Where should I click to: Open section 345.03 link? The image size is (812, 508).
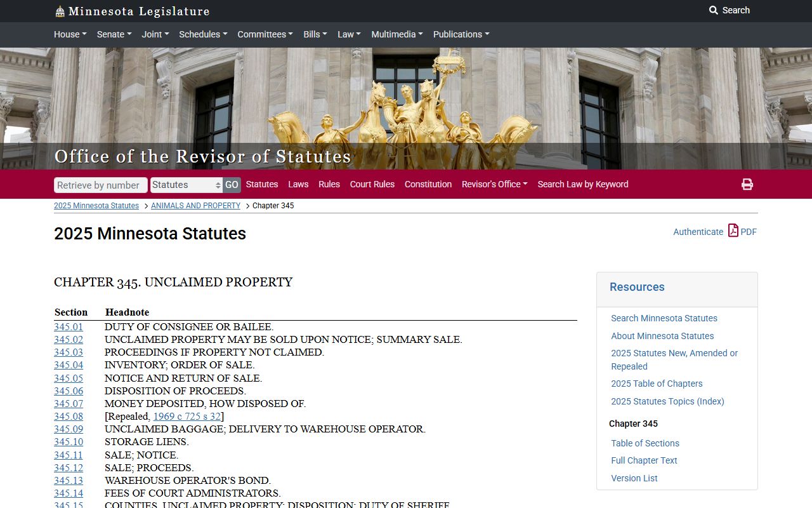pyautogui.click(x=69, y=352)
